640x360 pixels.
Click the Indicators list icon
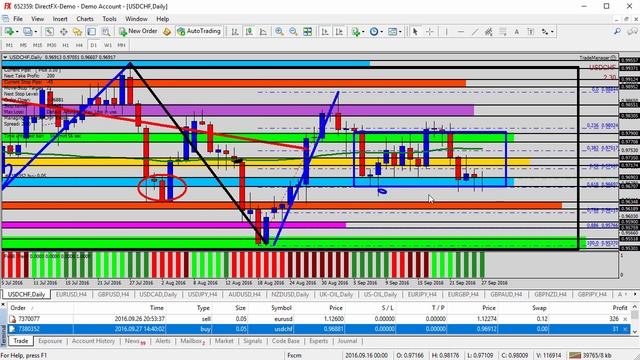click(356, 31)
